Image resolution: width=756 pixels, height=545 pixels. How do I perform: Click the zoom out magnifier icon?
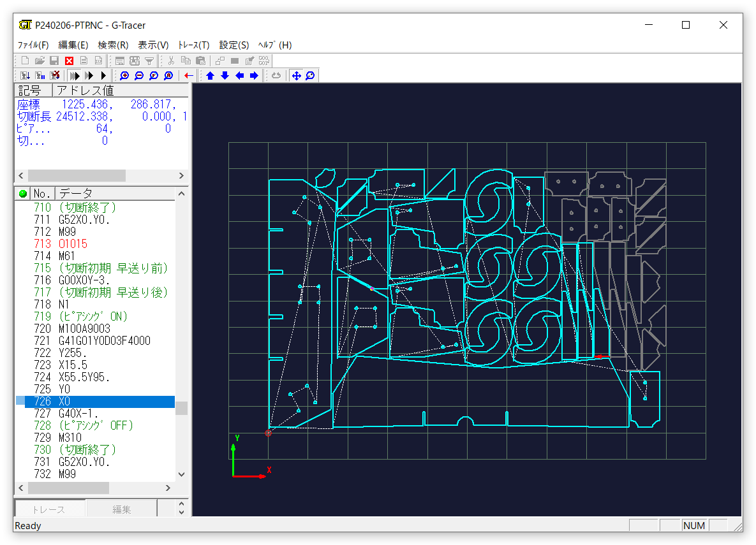click(x=139, y=76)
